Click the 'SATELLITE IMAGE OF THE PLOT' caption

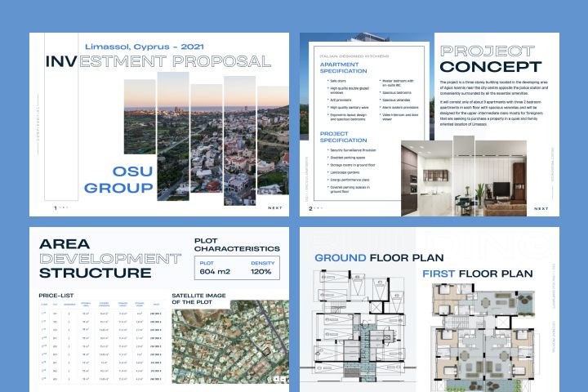[x=198, y=299]
